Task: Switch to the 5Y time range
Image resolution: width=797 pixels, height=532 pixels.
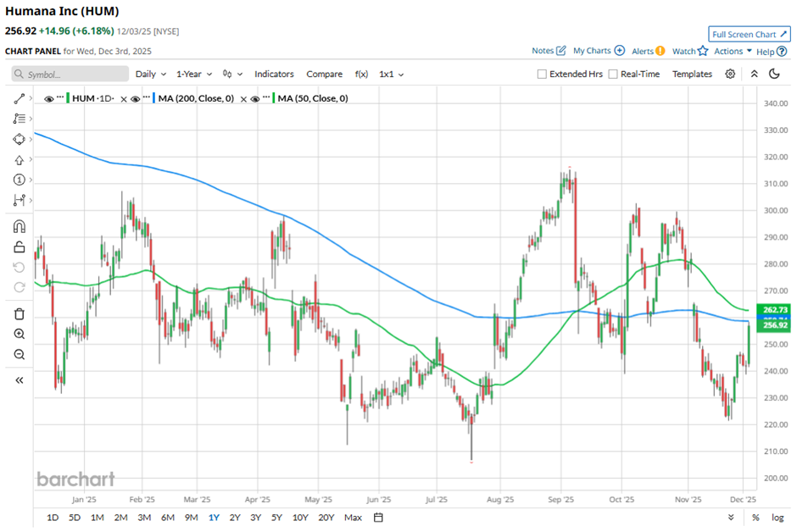Action: (x=276, y=518)
